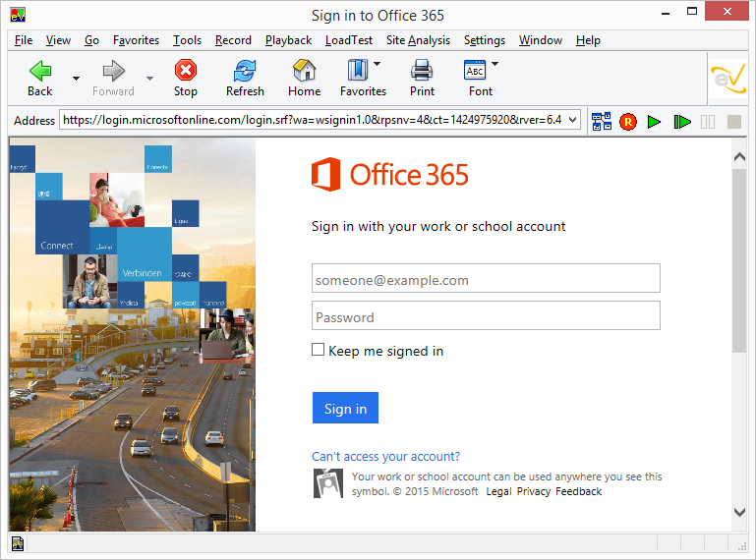Click the Pause playback button
The width and height of the screenshot is (756, 560).
click(x=708, y=122)
